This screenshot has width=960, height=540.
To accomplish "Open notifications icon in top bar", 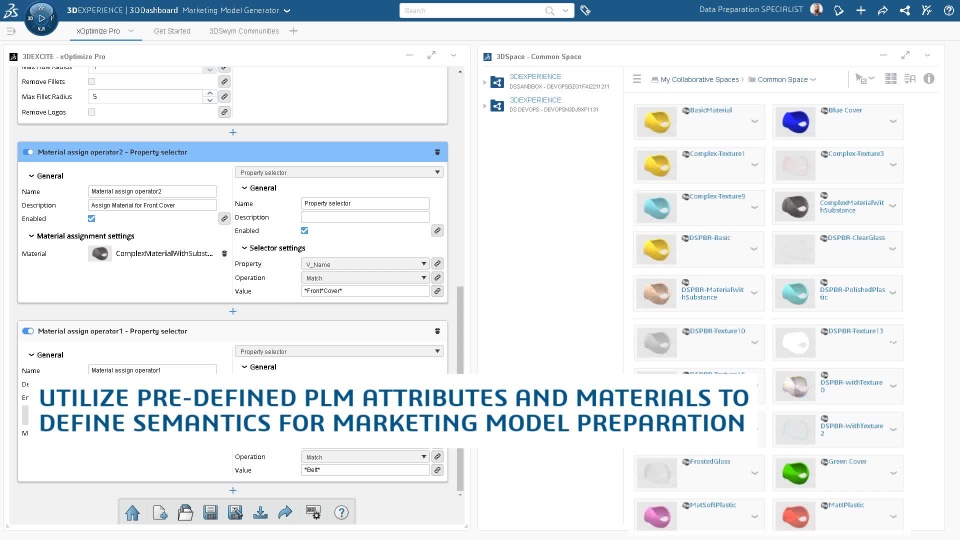I will click(x=839, y=10).
